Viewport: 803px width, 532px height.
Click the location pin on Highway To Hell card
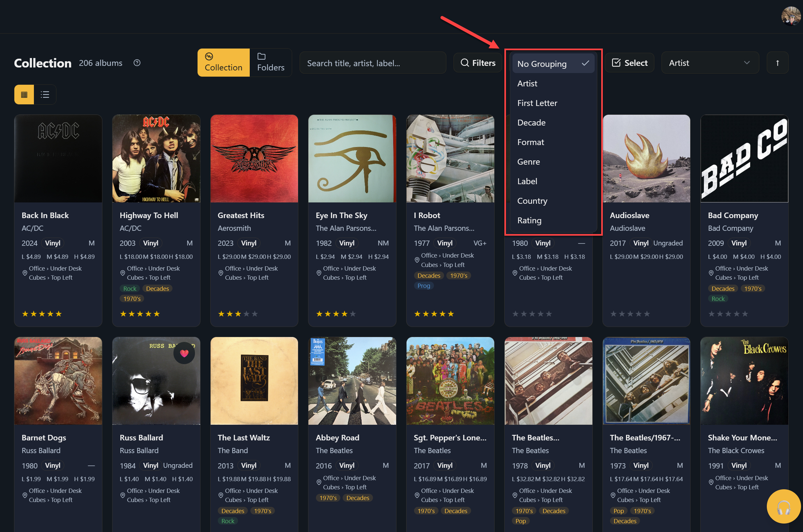[123, 273]
